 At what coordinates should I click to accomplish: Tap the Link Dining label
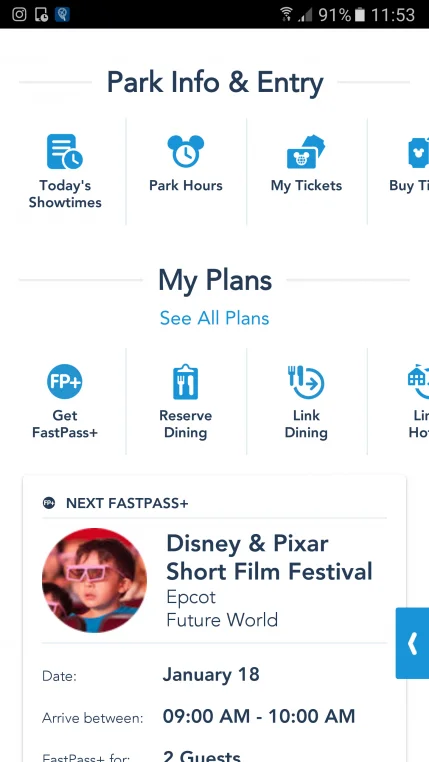306,424
